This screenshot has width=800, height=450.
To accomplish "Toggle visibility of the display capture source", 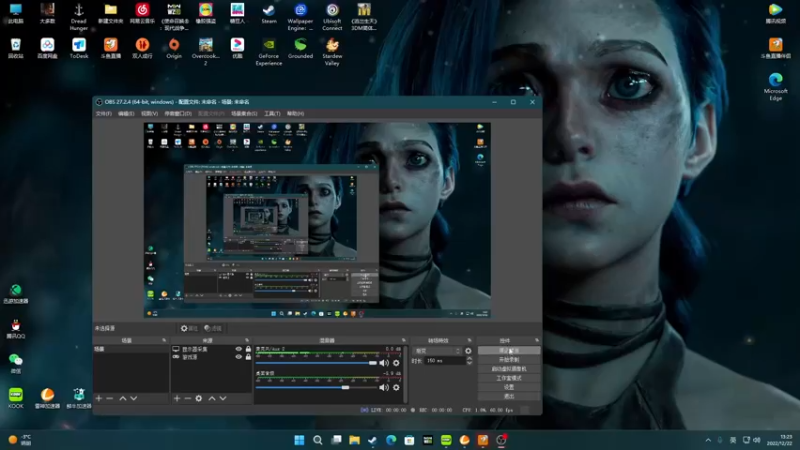I will 238,349.
